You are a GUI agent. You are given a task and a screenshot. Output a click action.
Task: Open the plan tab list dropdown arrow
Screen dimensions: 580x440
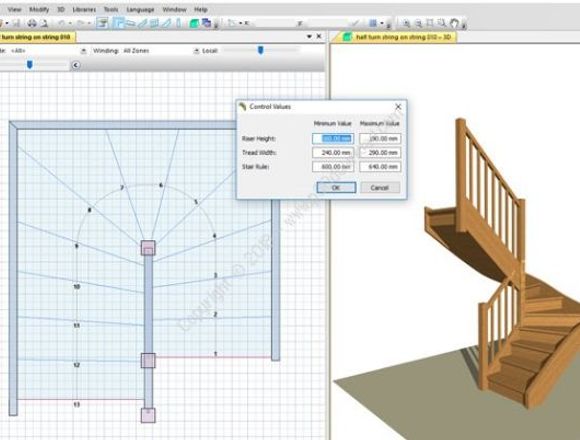point(309,37)
